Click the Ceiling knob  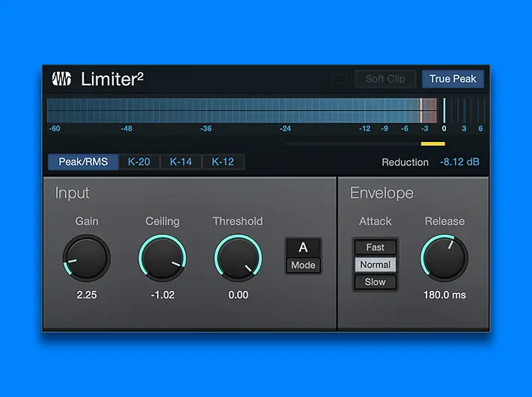click(162, 258)
